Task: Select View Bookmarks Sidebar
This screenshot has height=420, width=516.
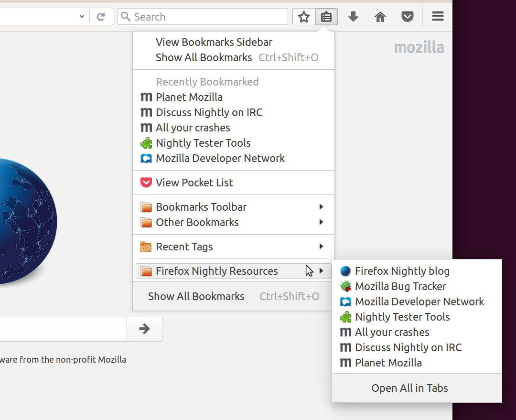Action: coord(214,42)
